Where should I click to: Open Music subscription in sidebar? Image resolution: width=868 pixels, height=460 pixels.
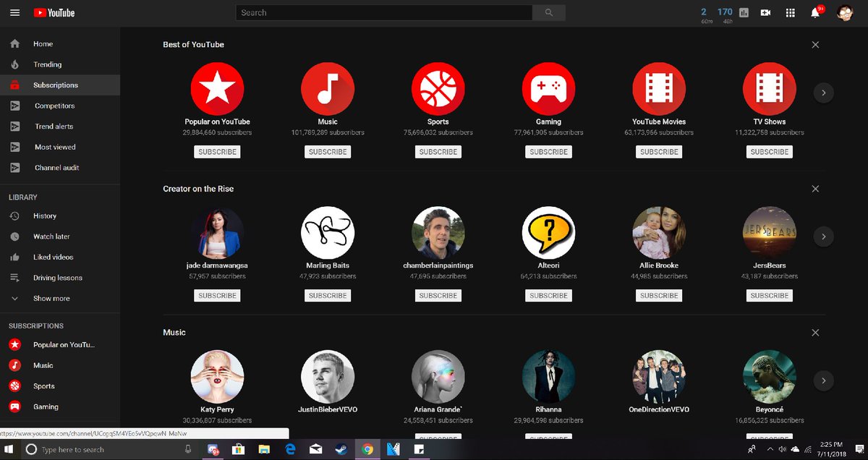tap(59, 365)
